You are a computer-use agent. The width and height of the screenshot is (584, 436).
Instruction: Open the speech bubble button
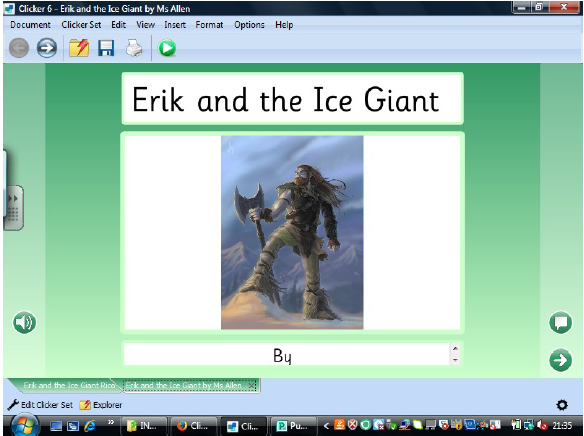(560, 322)
